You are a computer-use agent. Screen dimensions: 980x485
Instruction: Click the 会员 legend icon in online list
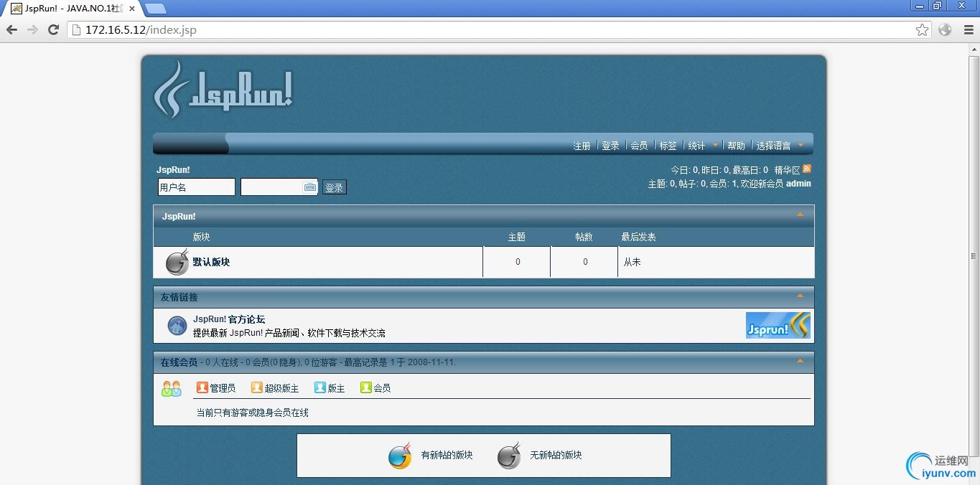366,387
